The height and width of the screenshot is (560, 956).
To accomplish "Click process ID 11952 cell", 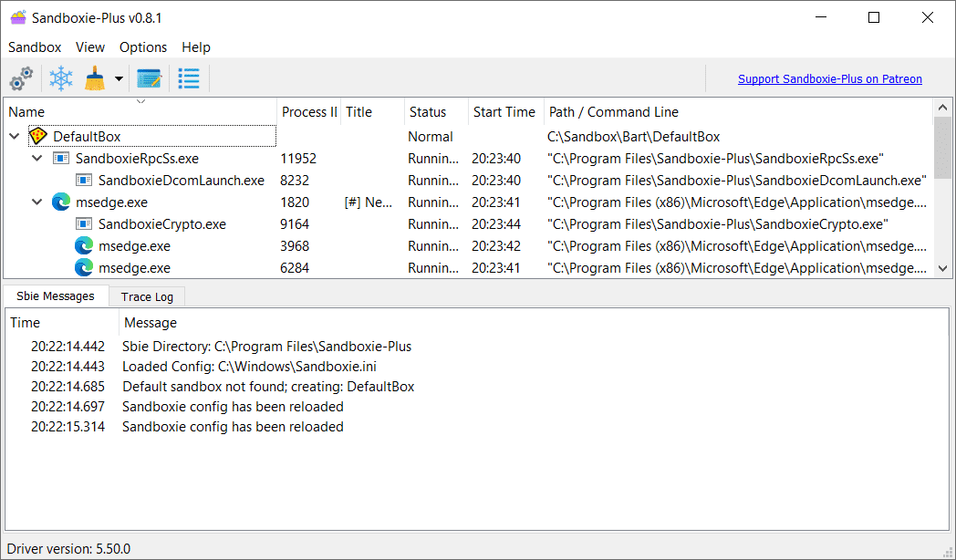I will (298, 159).
